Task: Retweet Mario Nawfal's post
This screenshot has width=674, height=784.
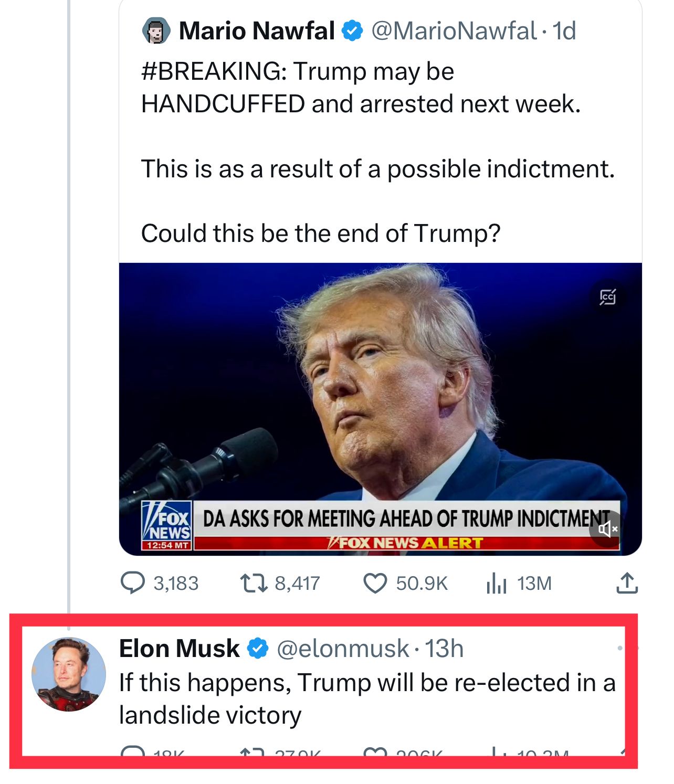Action: tap(254, 583)
